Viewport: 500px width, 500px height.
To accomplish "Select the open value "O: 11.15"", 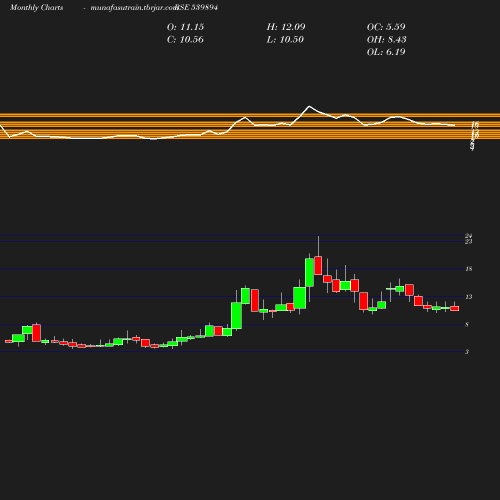I will 185,27.
